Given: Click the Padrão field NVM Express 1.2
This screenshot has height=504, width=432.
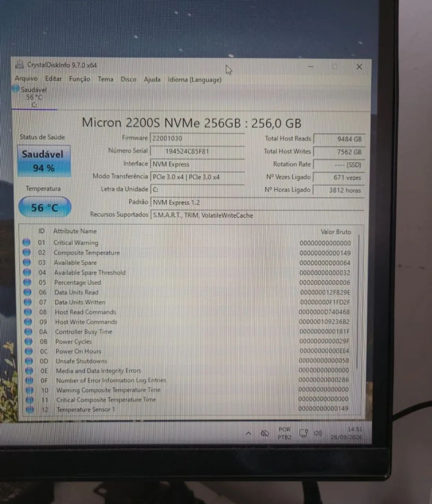Looking at the screenshot, I should (257, 202).
